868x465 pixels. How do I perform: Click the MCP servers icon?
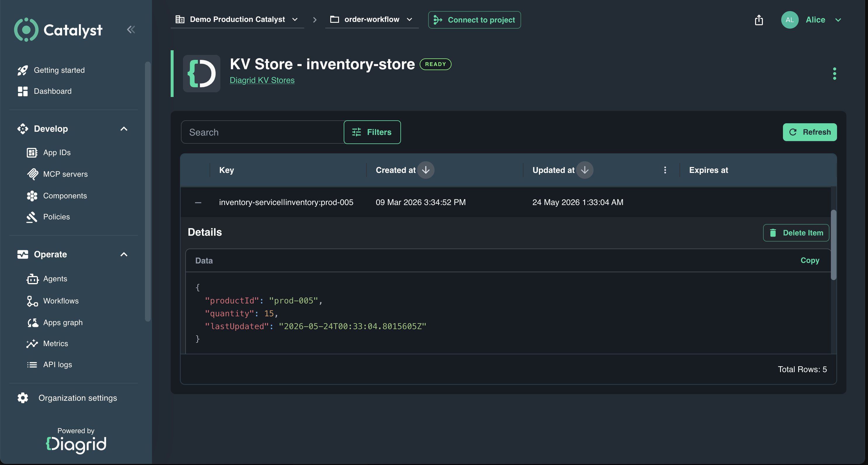tap(32, 174)
